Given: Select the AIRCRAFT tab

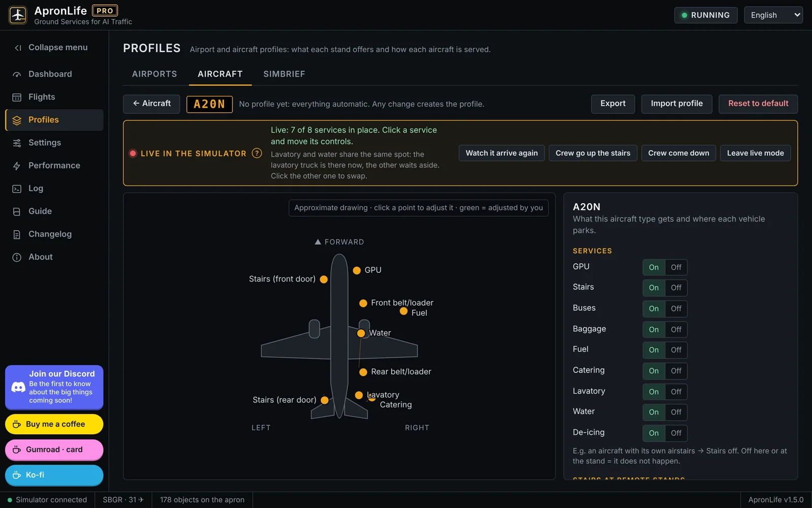Looking at the screenshot, I should tap(220, 74).
